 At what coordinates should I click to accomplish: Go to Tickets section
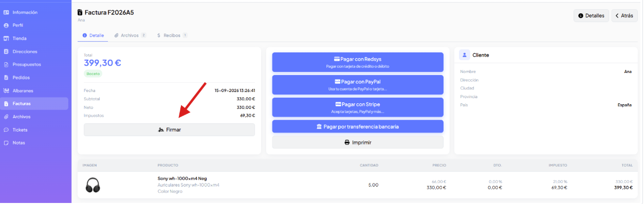[34, 130]
